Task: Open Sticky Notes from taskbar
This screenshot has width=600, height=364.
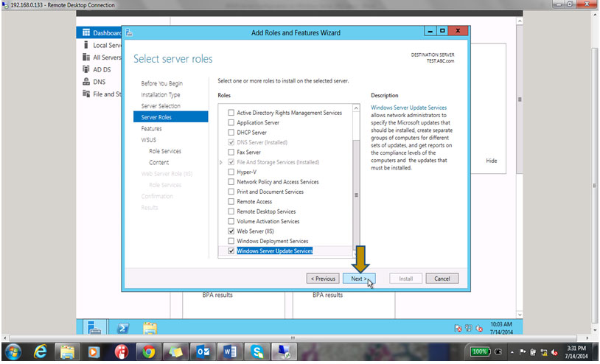Action: (x=175, y=351)
